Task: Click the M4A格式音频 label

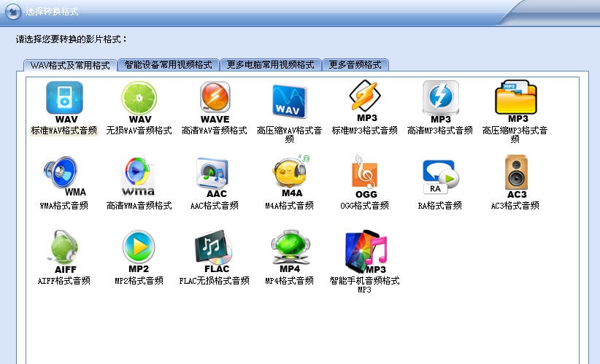Action: tap(290, 206)
